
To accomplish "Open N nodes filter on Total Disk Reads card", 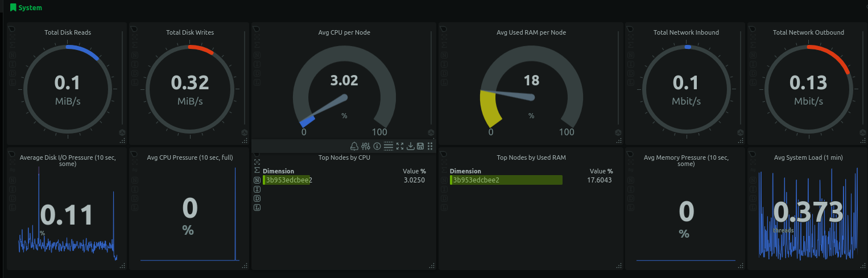I will pos(12,55).
